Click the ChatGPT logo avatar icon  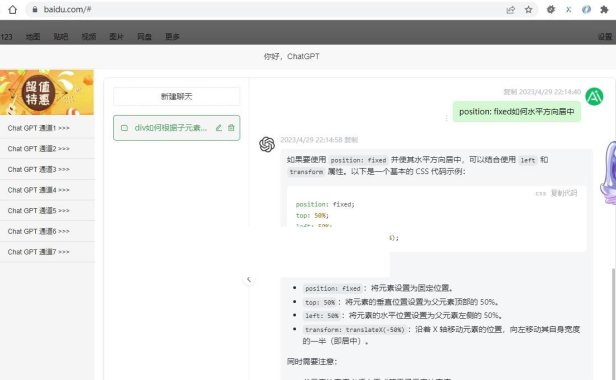[267, 144]
